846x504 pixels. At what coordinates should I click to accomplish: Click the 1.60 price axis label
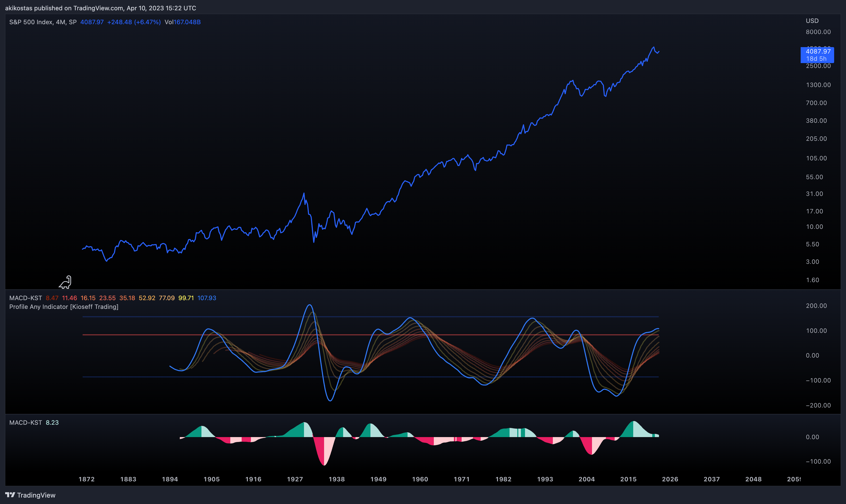[812, 280]
